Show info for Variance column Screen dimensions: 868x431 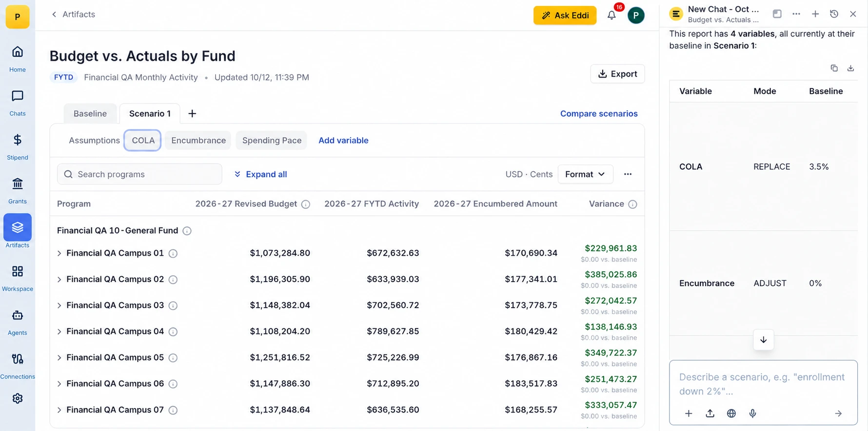(x=632, y=204)
